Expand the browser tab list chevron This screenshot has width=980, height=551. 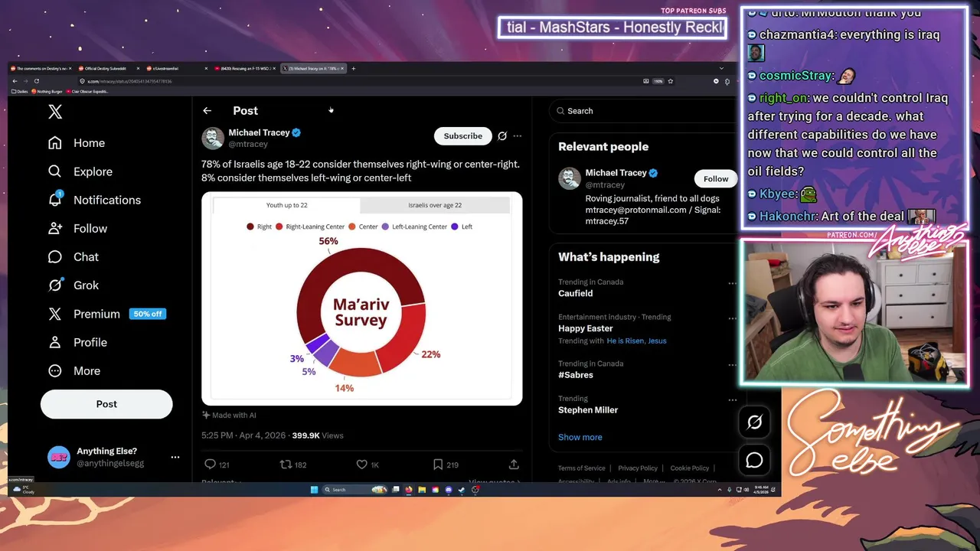(721, 68)
